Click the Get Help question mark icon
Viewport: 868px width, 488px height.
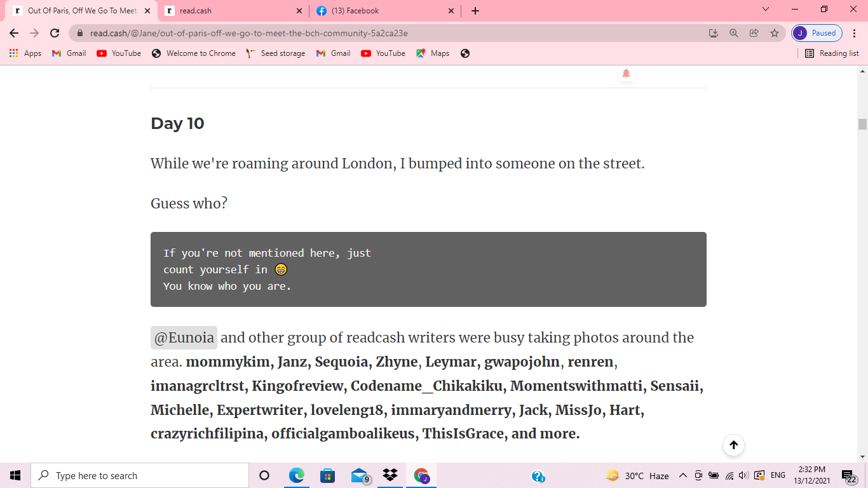click(x=538, y=476)
